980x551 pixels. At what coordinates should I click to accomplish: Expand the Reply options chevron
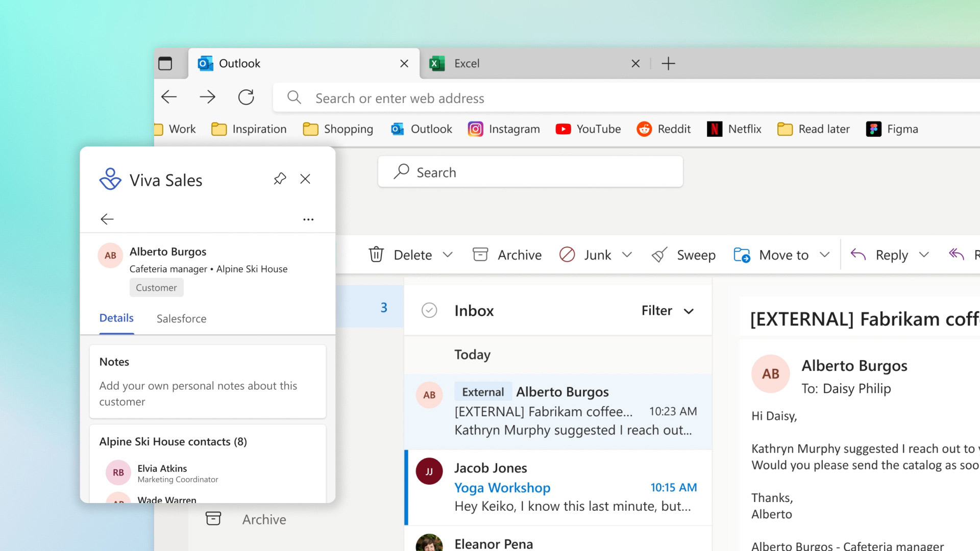click(x=925, y=255)
